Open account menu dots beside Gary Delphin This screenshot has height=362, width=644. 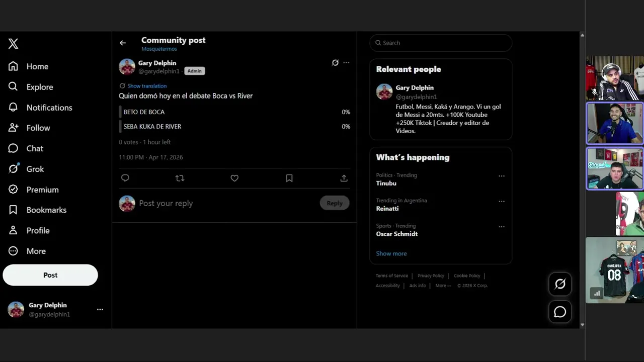point(100,309)
